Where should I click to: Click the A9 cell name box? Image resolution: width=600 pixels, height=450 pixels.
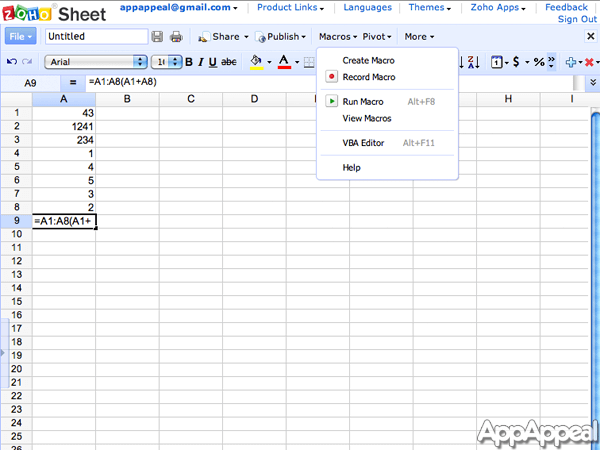coord(30,83)
